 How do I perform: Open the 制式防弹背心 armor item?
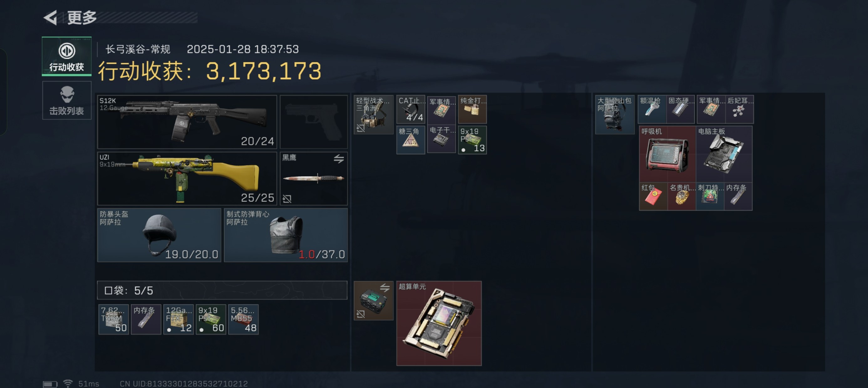(x=286, y=235)
